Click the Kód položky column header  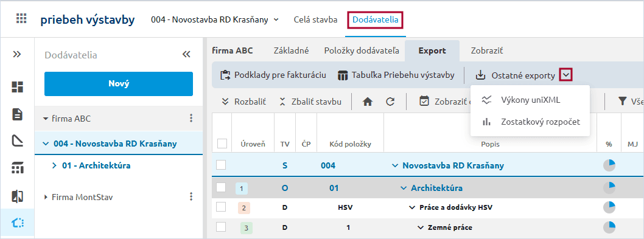[x=351, y=144]
